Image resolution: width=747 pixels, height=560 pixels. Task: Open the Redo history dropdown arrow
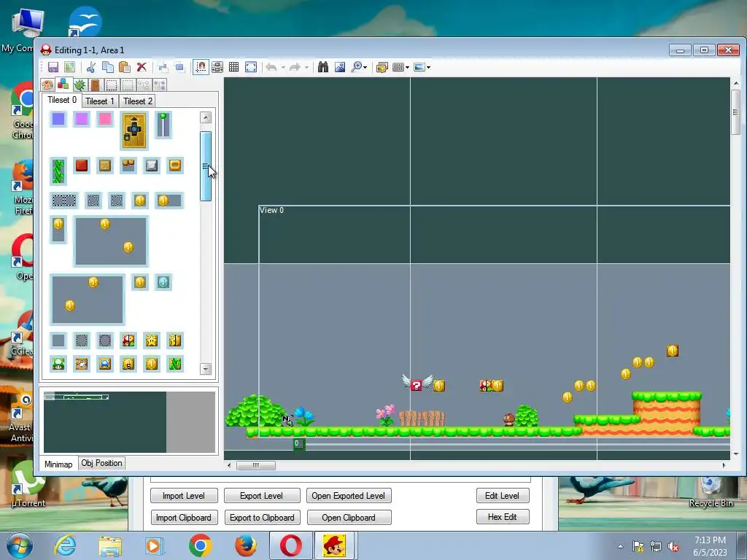[x=306, y=68]
